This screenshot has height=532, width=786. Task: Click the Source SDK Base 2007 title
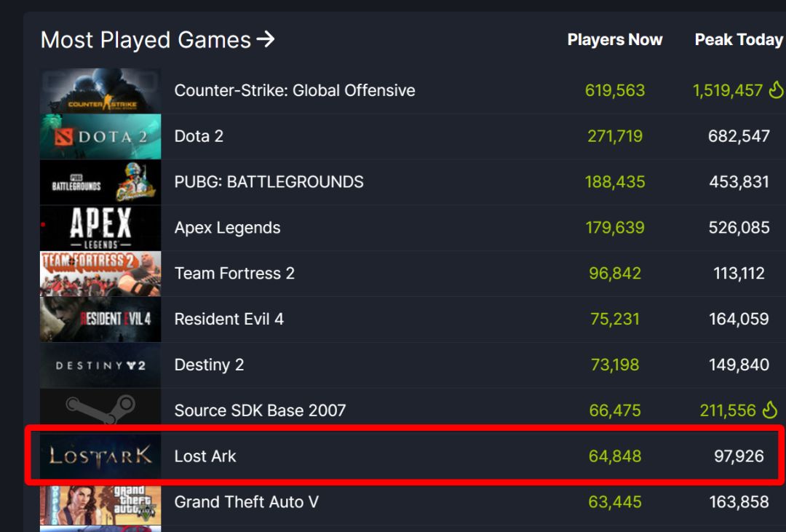260,410
